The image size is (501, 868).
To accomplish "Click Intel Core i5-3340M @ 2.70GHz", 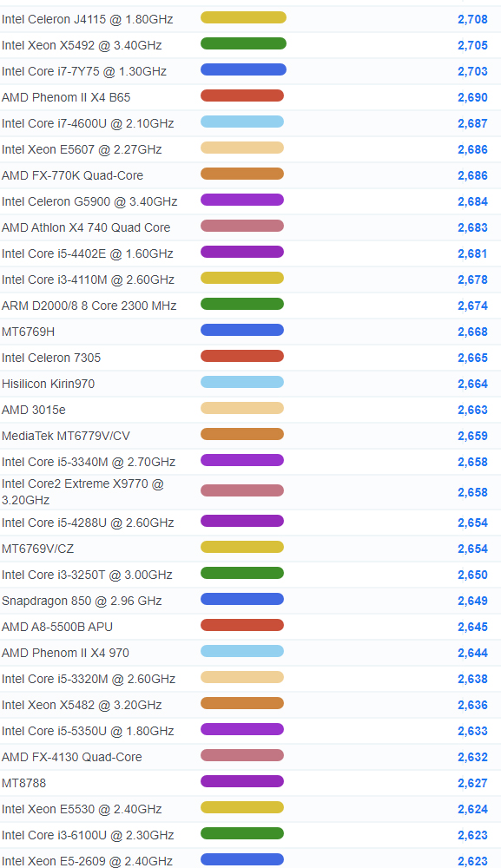I will click(89, 462).
